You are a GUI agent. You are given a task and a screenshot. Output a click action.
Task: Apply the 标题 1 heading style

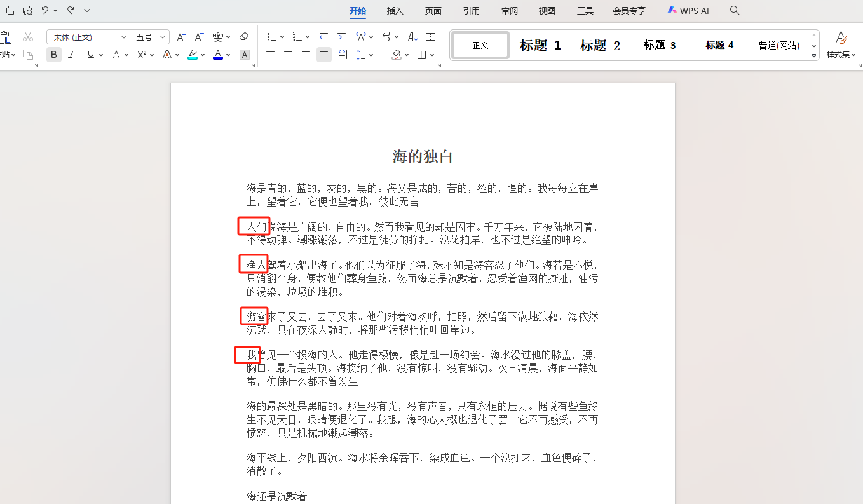540,45
